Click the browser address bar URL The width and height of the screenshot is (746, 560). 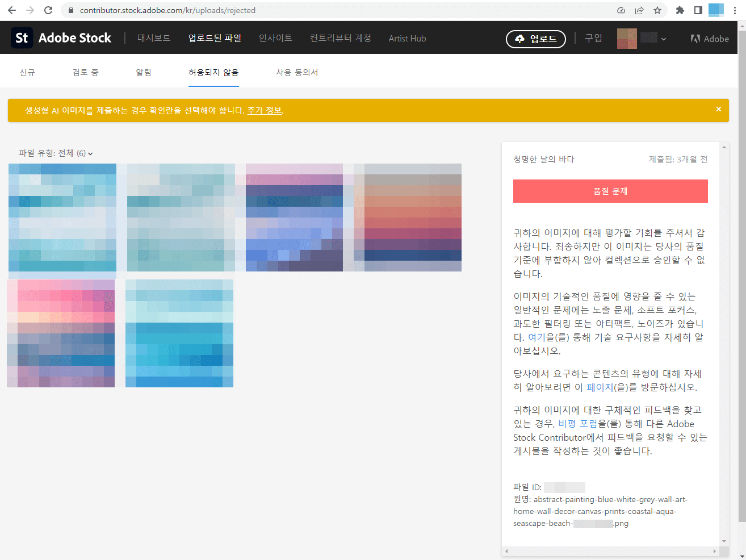click(x=167, y=10)
